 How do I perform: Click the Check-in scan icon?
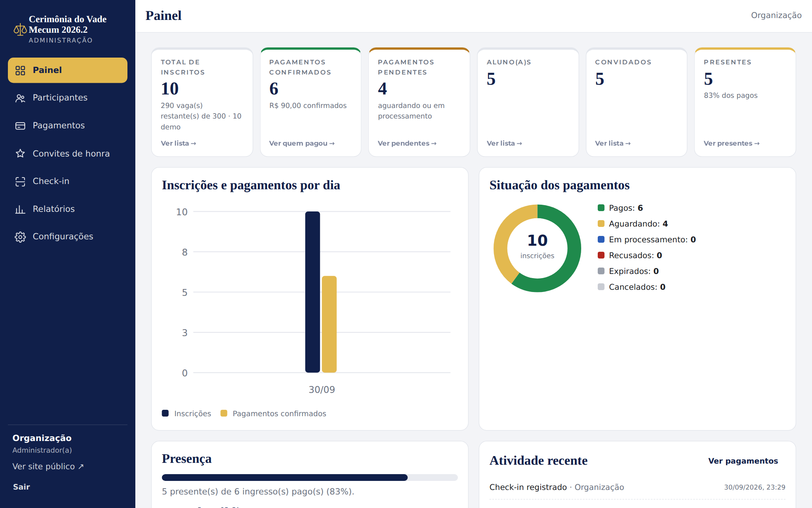coord(20,181)
